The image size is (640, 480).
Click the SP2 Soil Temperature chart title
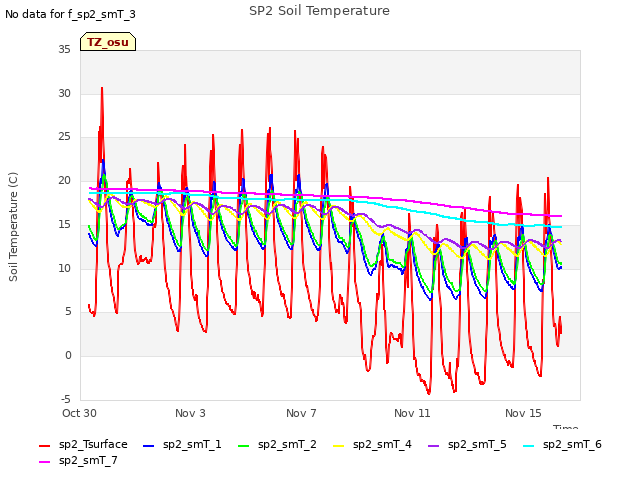coord(319,11)
